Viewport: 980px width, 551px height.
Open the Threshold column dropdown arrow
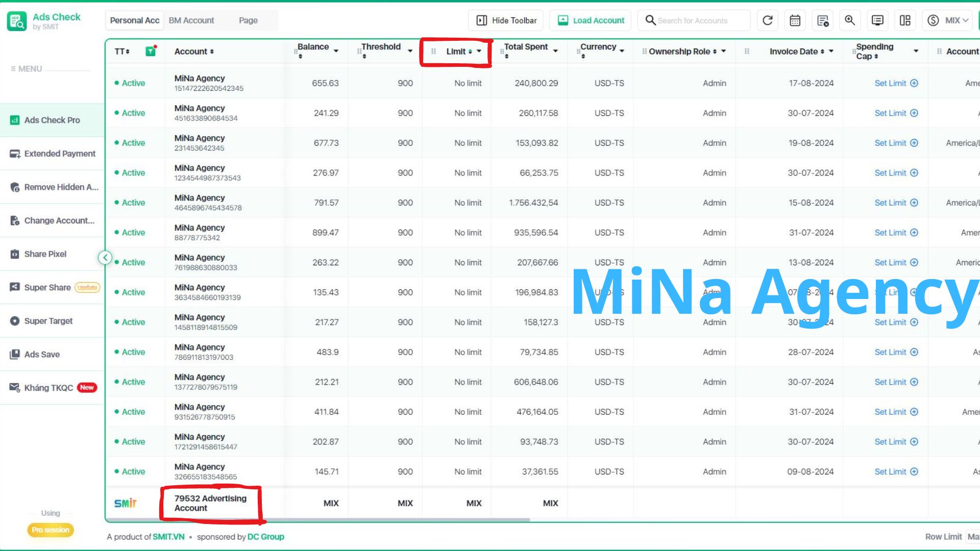tap(410, 51)
